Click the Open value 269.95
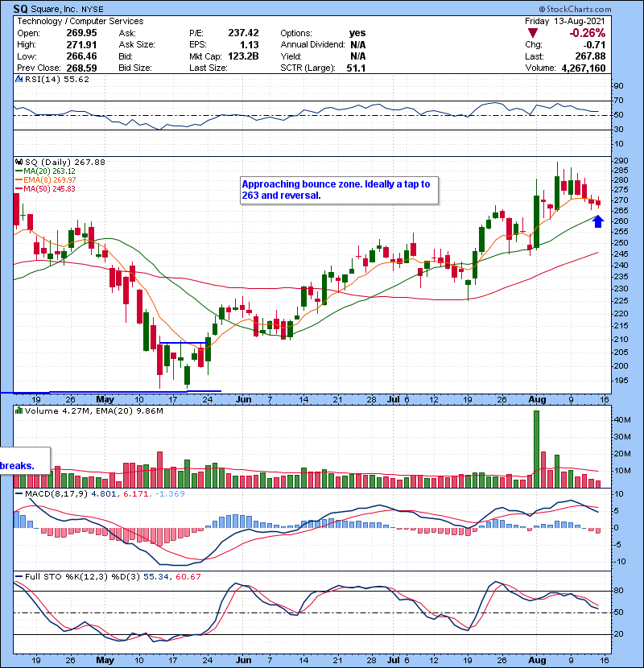The height and width of the screenshot is (668, 644). (x=81, y=33)
